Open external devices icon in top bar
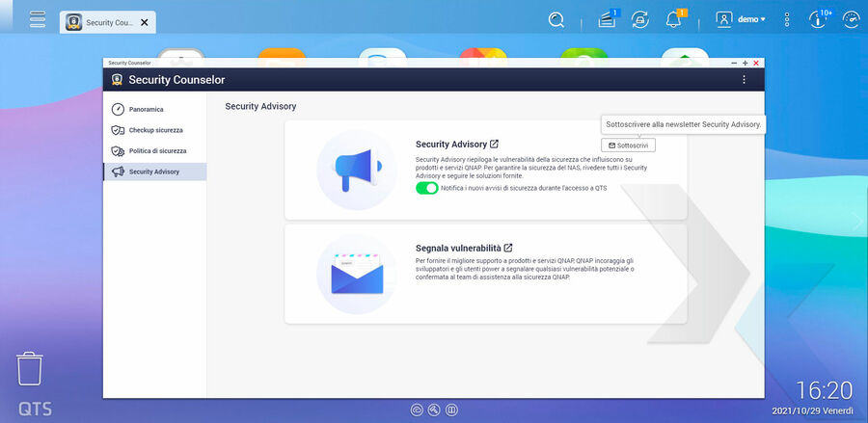This screenshot has height=423, width=868. coord(639,19)
